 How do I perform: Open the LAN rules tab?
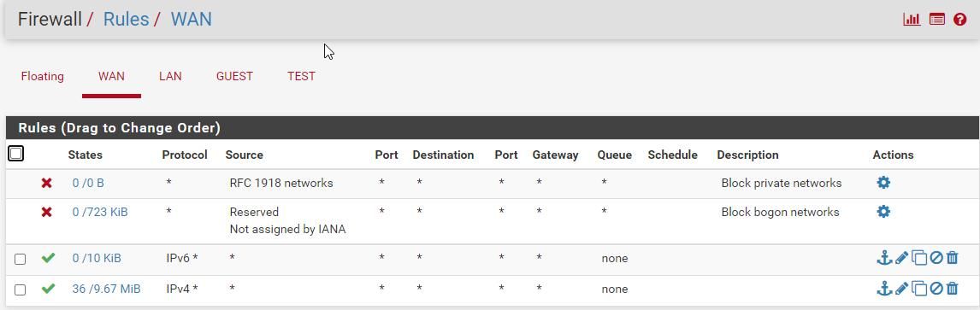tap(170, 76)
